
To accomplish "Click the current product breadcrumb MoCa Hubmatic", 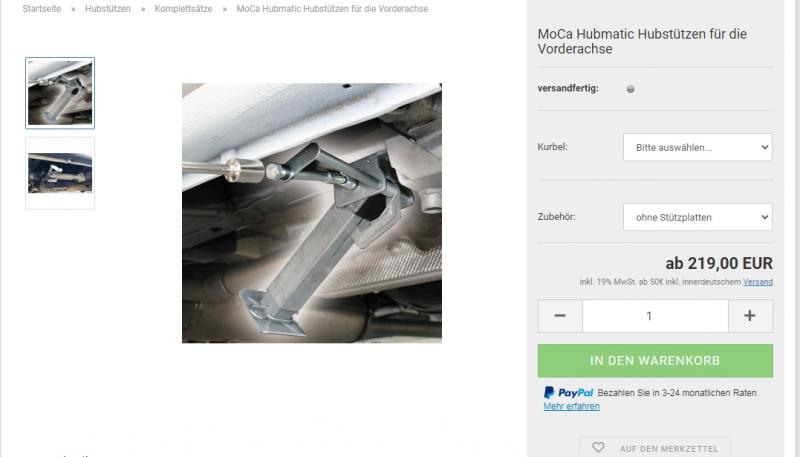I will 332,9.
